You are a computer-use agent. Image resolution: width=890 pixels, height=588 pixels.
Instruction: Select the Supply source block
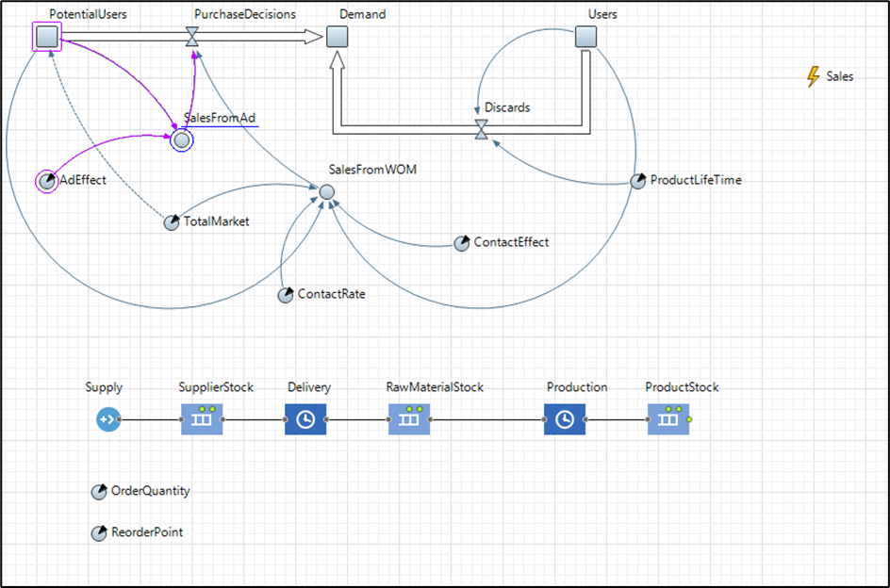point(108,418)
